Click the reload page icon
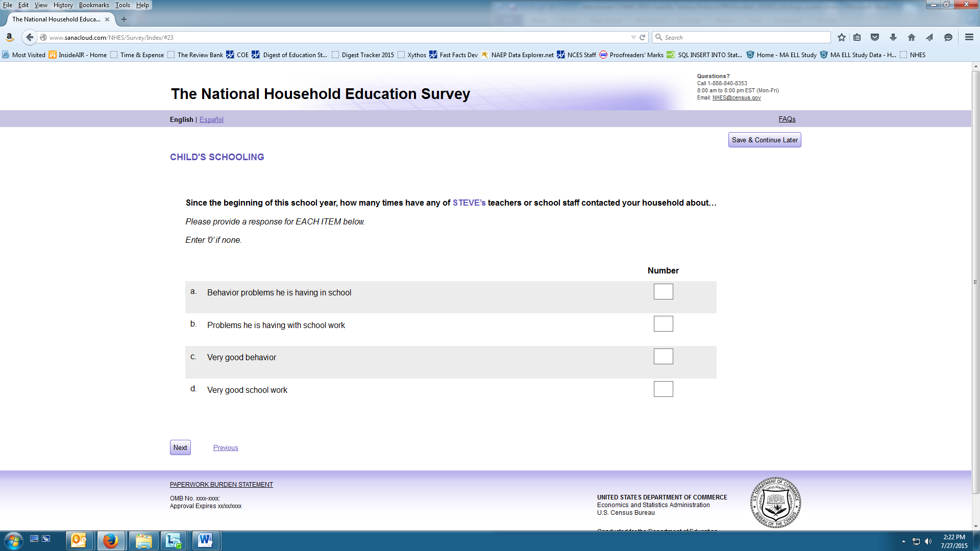This screenshot has width=980, height=551. click(643, 37)
